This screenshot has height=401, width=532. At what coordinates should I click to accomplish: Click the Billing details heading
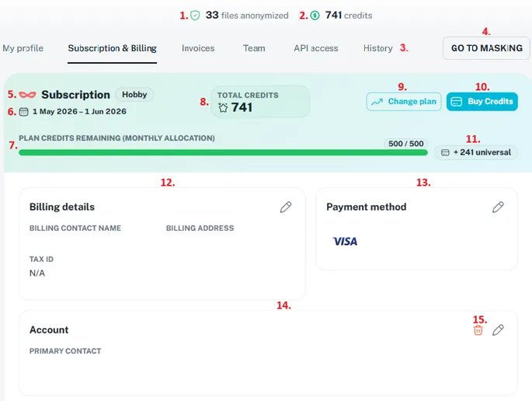click(x=62, y=207)
